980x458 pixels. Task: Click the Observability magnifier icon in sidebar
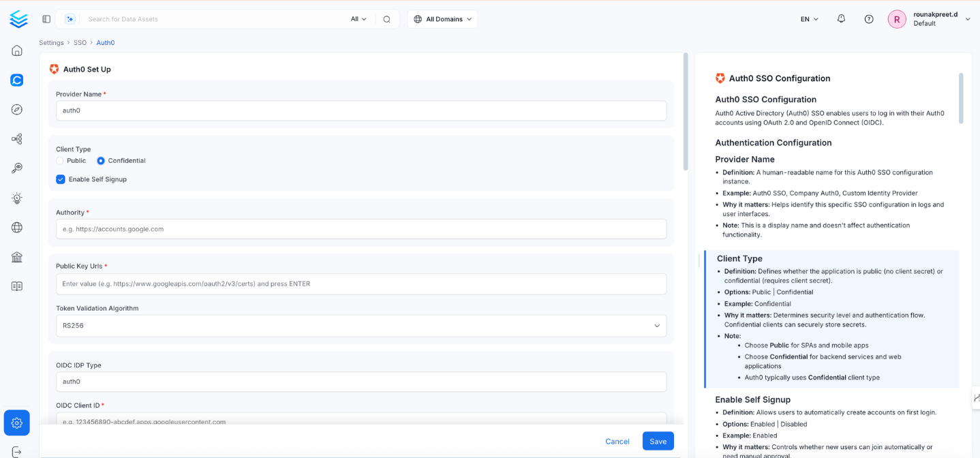pyautogui.click(x=16, y=168)
